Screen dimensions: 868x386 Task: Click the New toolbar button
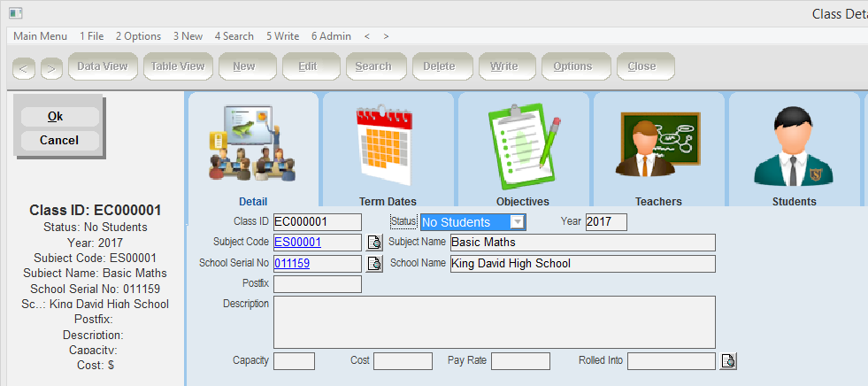pyautogui.click(x=248, y=66)
